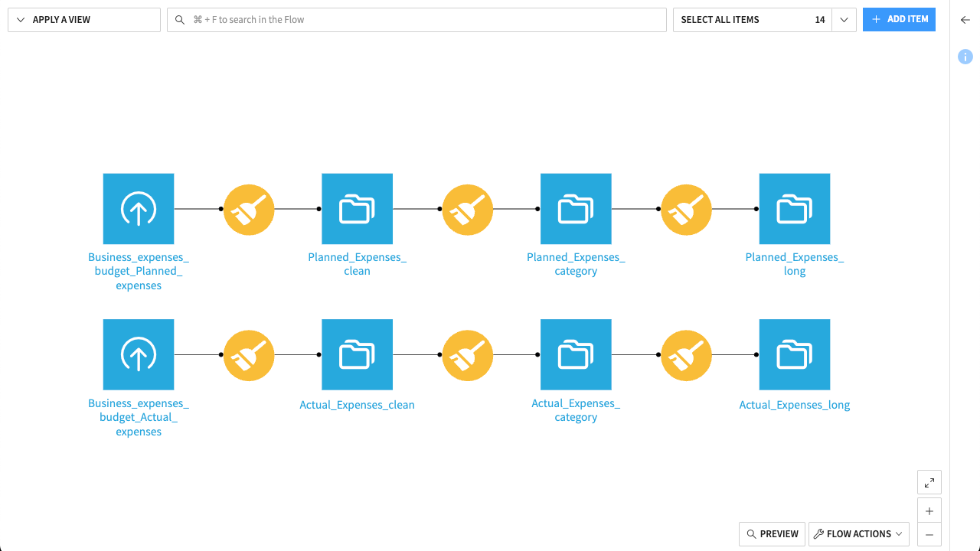The height and width of the screenshot is (551, 980).
Task: Click the clean step between Actual_Expenses_clean and Actual_Expenses_category
Action: coord(467,354)
